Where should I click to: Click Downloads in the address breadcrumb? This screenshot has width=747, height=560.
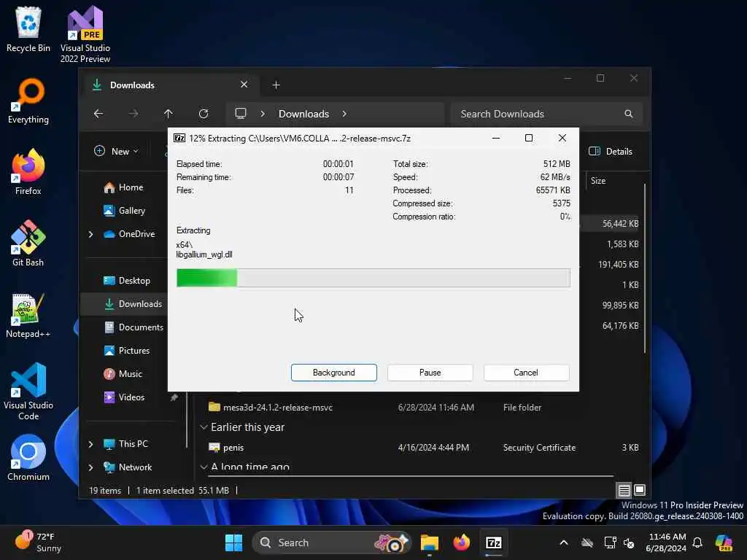303,114
